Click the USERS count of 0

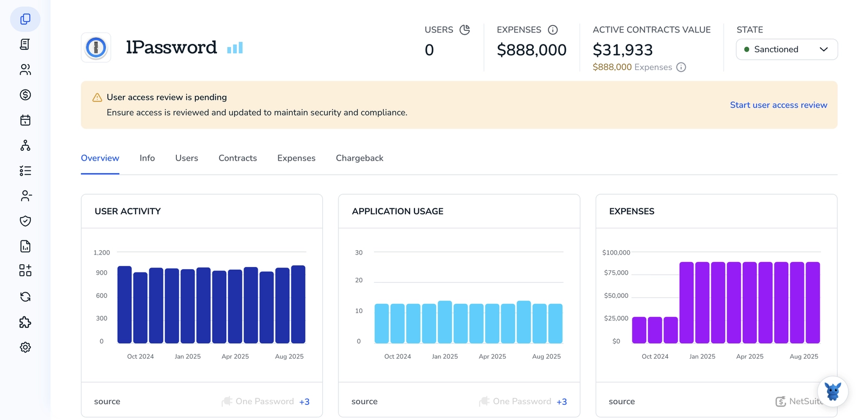pyautogui.click(x=429, y=50)
